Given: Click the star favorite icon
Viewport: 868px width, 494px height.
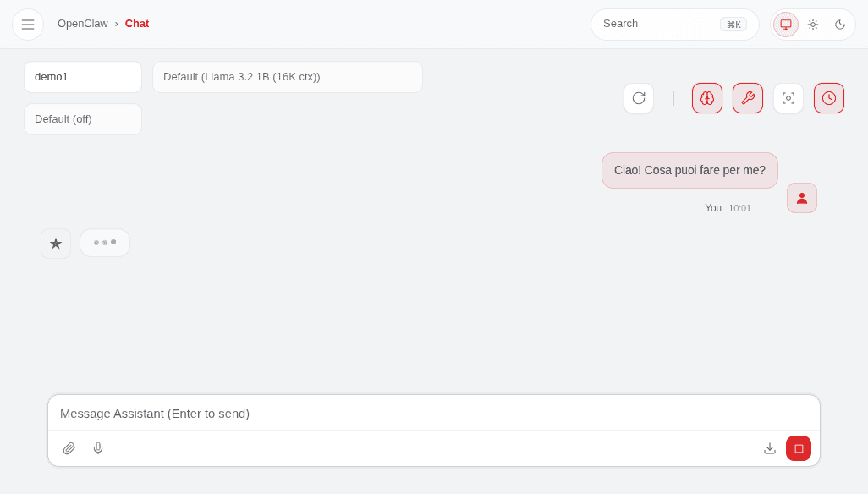Looking at the screenshot, I should [x=56, y=243].
